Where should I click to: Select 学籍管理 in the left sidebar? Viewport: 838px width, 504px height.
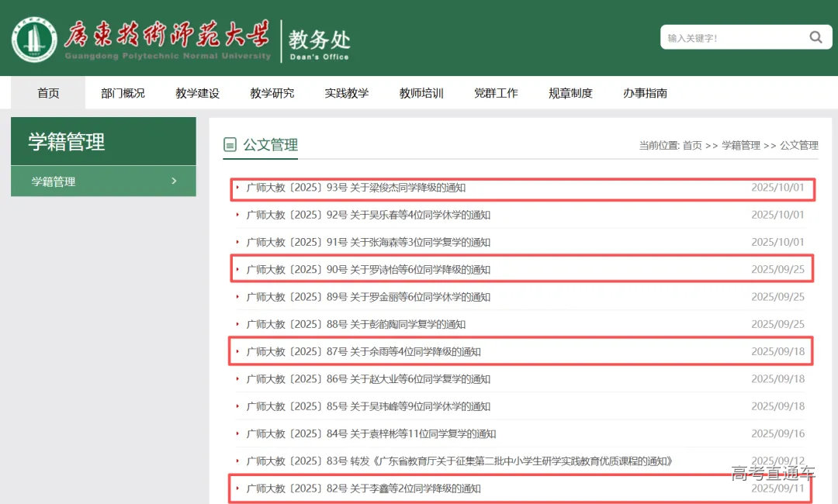54,181
